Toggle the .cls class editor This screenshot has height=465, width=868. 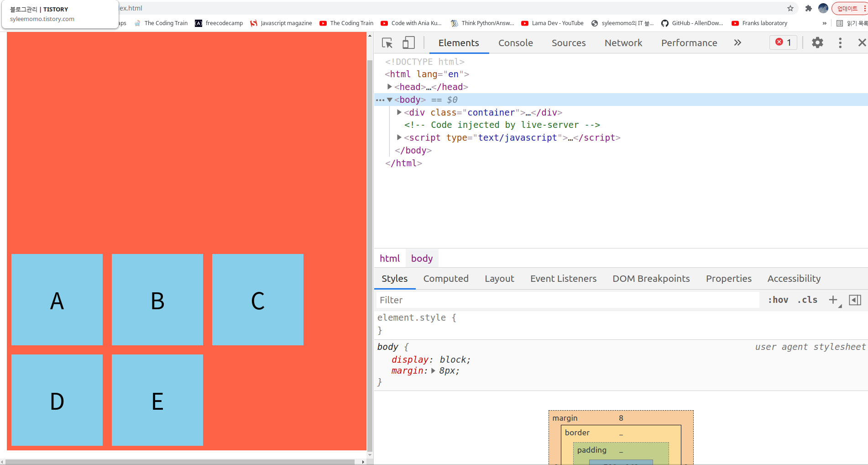807,300
